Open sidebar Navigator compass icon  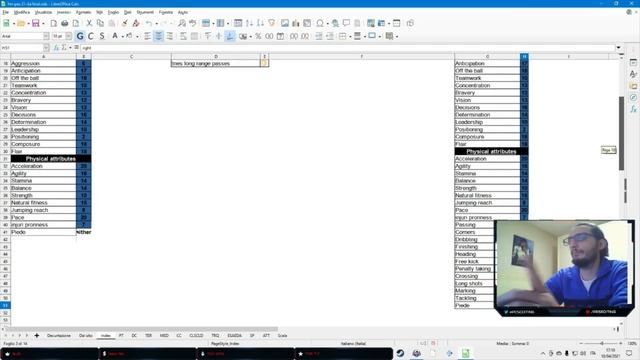pyautogui.click(x=633, y=98)
